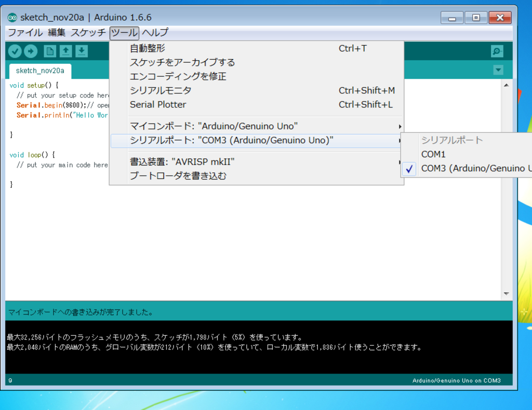The image size is (532, 410).
Task: Click editor scrollbar up arrow
Action: click(506, 86)
